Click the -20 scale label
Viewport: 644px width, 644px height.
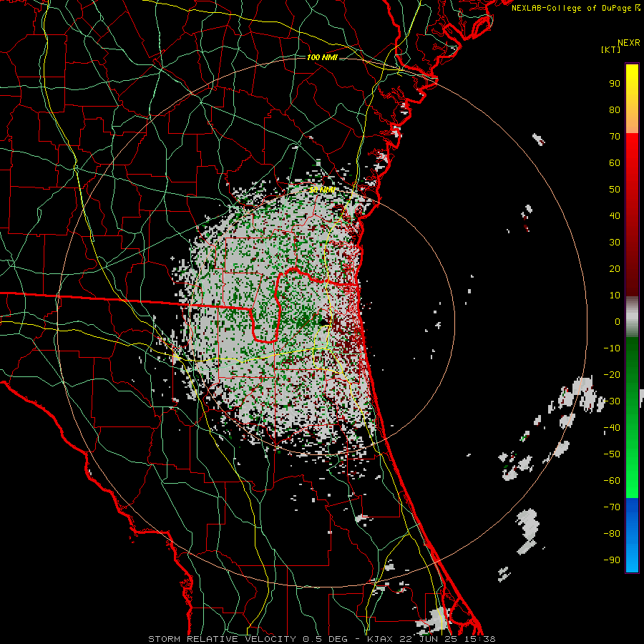point(612,375)
